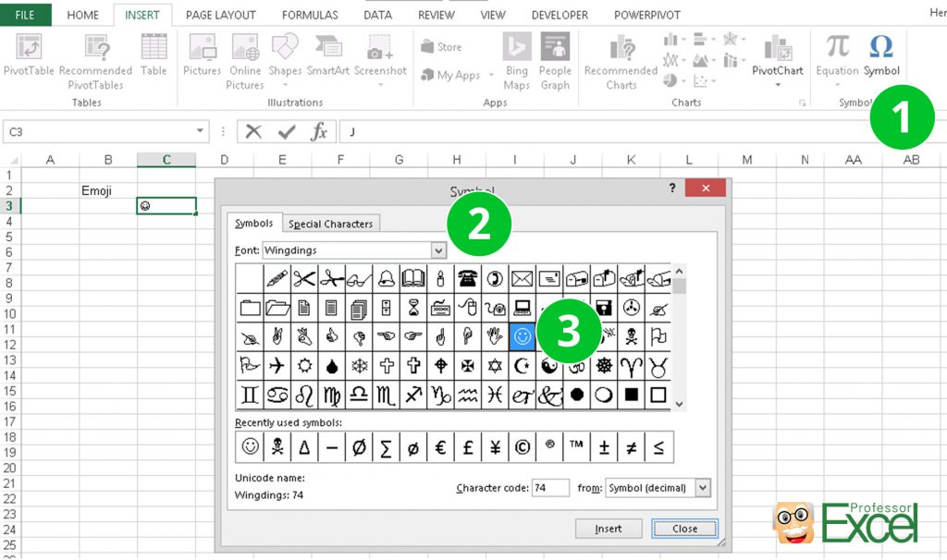Viewport: 947px width, 560px height.
Task: Open the FORMULAS ribbon tab
Action: point(310,14)
